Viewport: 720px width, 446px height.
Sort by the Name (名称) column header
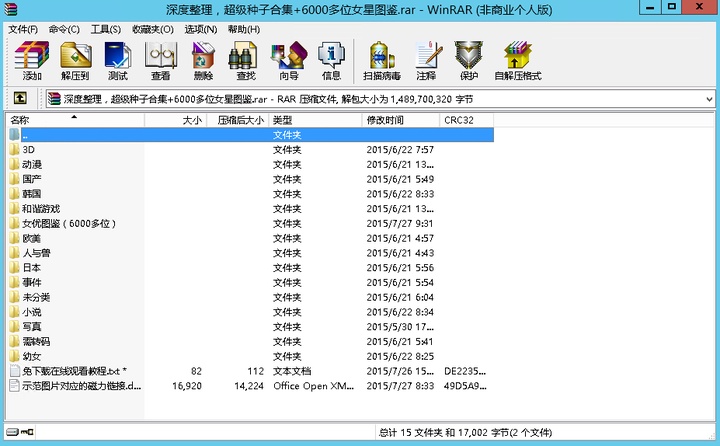74,120
